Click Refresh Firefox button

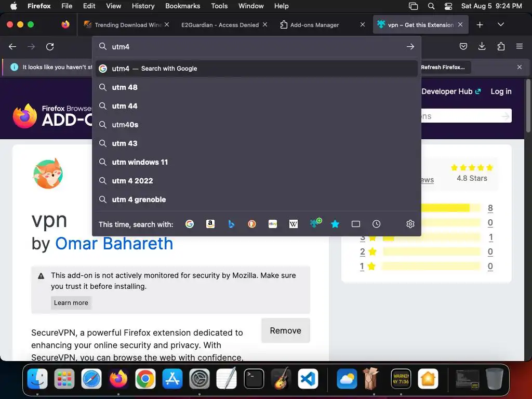coord(445,67)
